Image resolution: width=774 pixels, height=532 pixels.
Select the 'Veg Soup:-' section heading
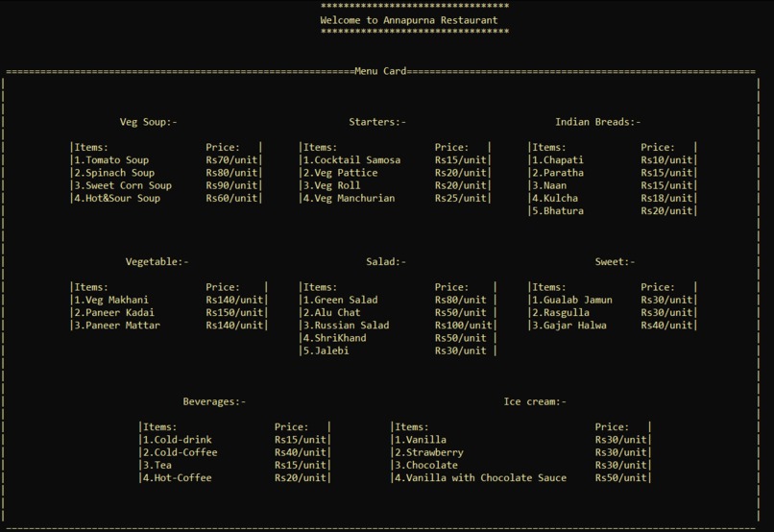click(x=148, y=122)
